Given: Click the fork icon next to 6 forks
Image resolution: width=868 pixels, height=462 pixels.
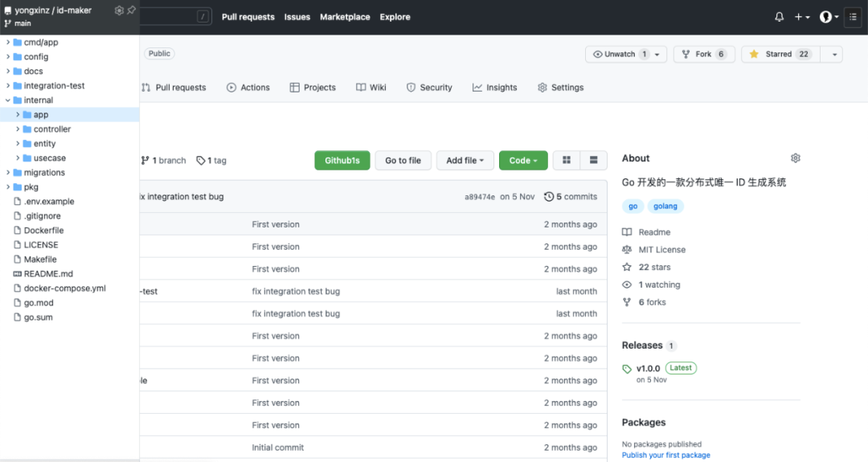Looking at the screenshot, I should click(627, 302).
